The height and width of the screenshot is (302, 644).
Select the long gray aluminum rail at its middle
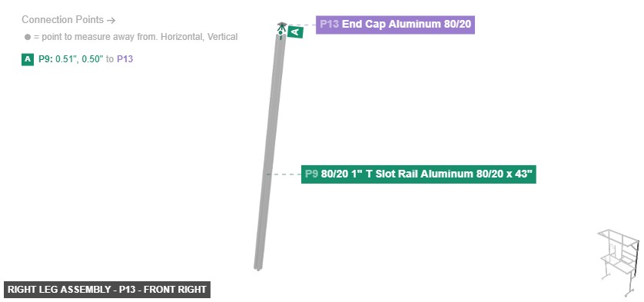[270, 152]
